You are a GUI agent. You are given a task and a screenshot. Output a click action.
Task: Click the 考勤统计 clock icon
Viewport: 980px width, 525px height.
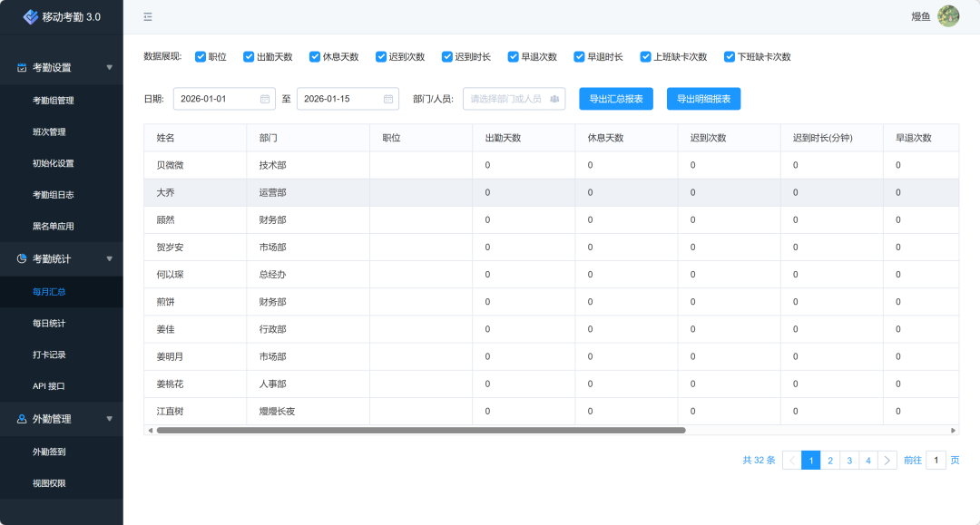pos(22,258)
